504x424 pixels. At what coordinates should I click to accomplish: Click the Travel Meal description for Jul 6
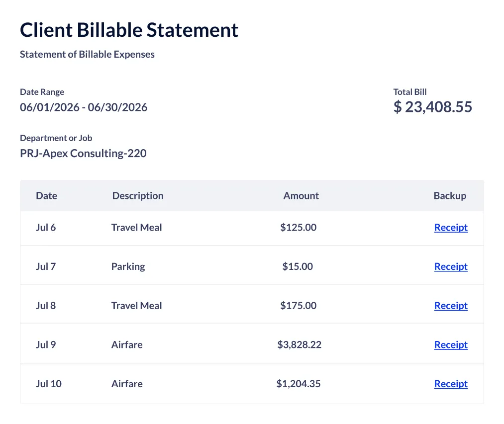coord(137,228)
